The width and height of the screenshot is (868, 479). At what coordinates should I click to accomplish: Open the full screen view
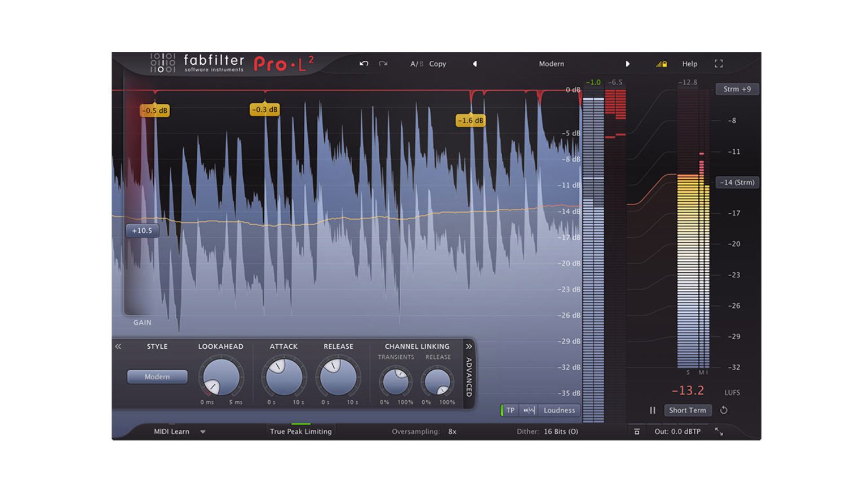(x=719, y=64)
